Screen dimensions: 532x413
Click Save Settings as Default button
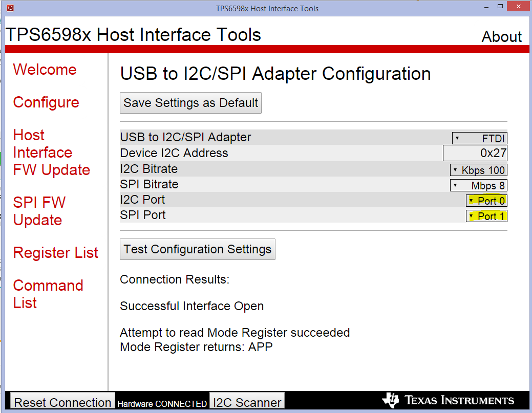pos(190,103)
